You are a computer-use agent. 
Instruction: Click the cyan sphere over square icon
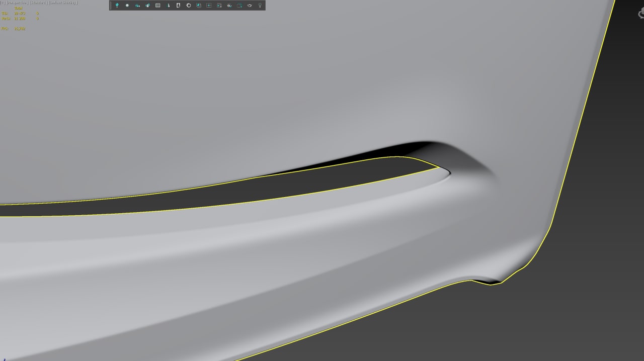(199, 6)
